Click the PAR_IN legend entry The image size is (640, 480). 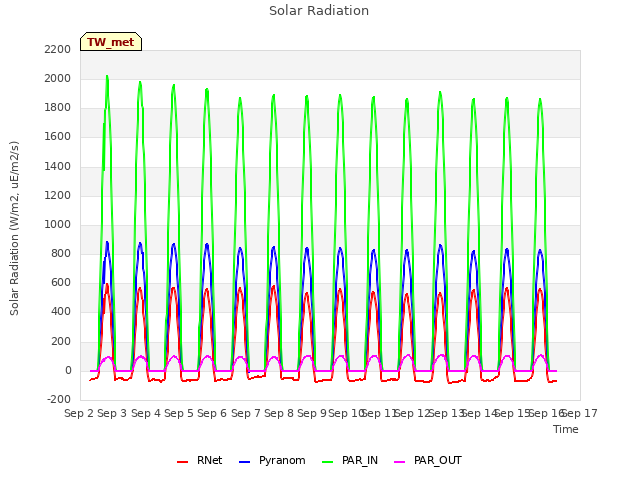pyautogui.click(x=350, y=460)
